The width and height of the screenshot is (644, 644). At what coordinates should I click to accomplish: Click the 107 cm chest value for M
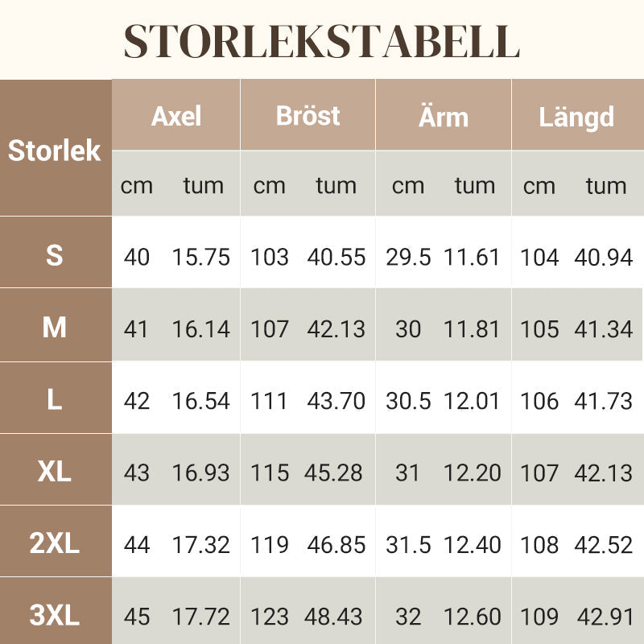(x=270, y=329)
